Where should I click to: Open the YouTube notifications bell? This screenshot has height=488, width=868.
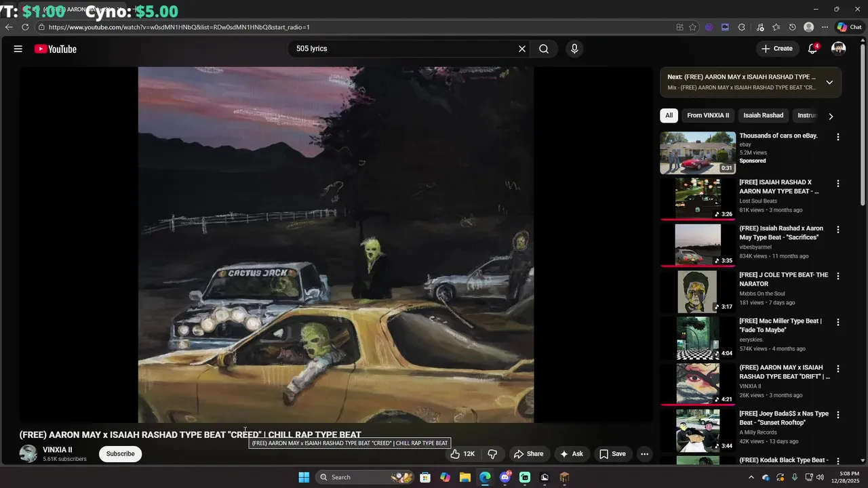pyautogui.click(x=812, y=49)
